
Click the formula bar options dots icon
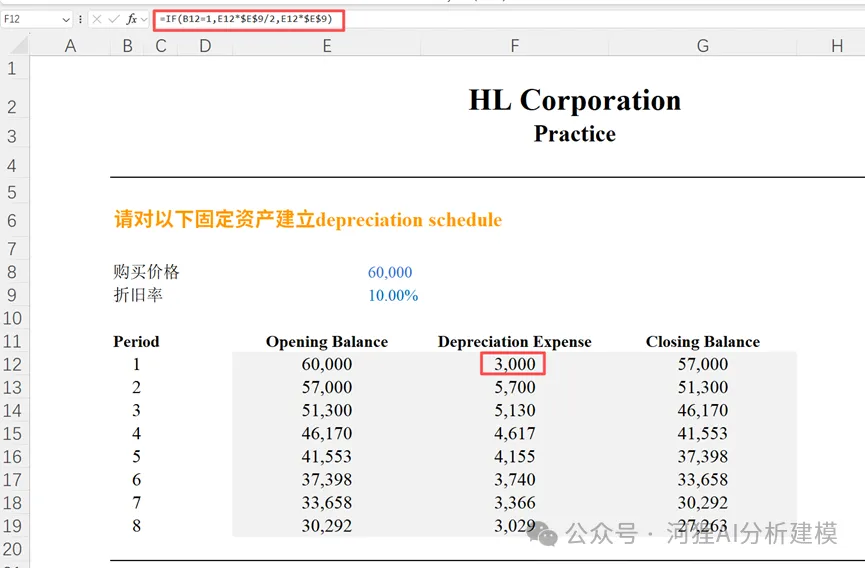click(x=81, y=19)
